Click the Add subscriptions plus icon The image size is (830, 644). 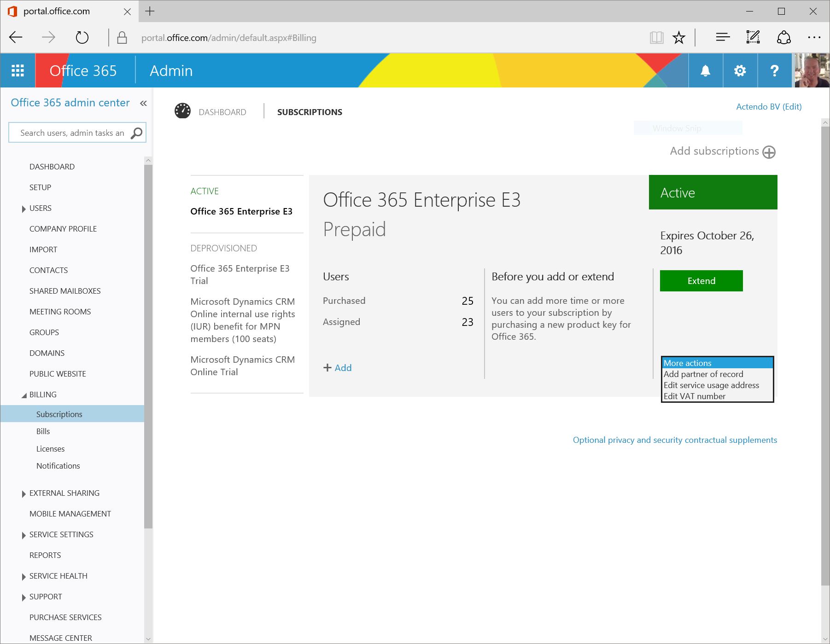769,152
